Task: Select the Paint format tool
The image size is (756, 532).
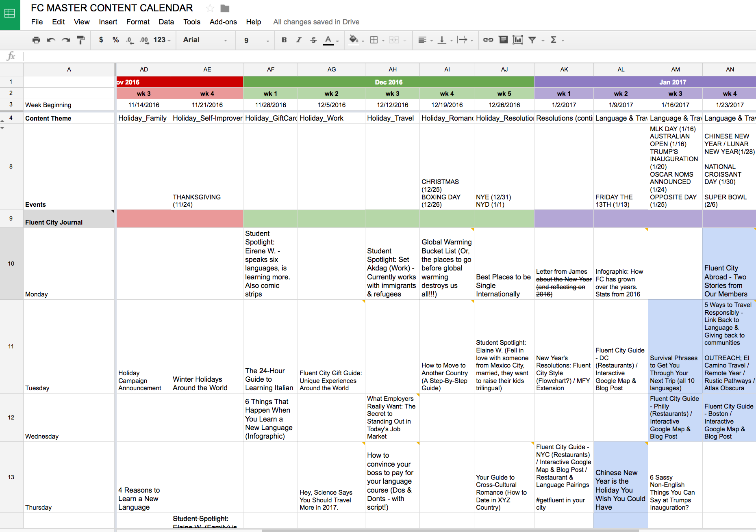Action: (81, 40)
